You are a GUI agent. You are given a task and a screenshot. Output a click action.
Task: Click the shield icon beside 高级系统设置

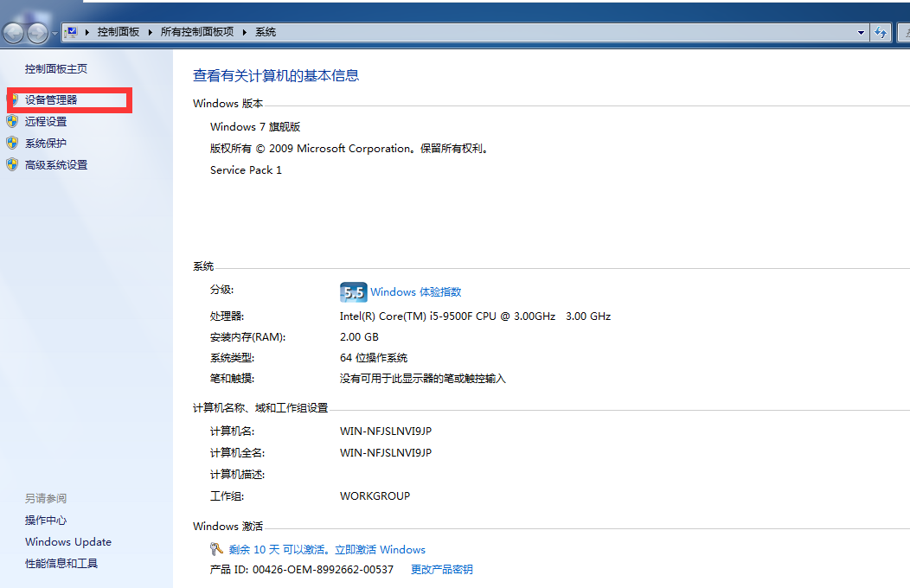click(x=12, y=165)
